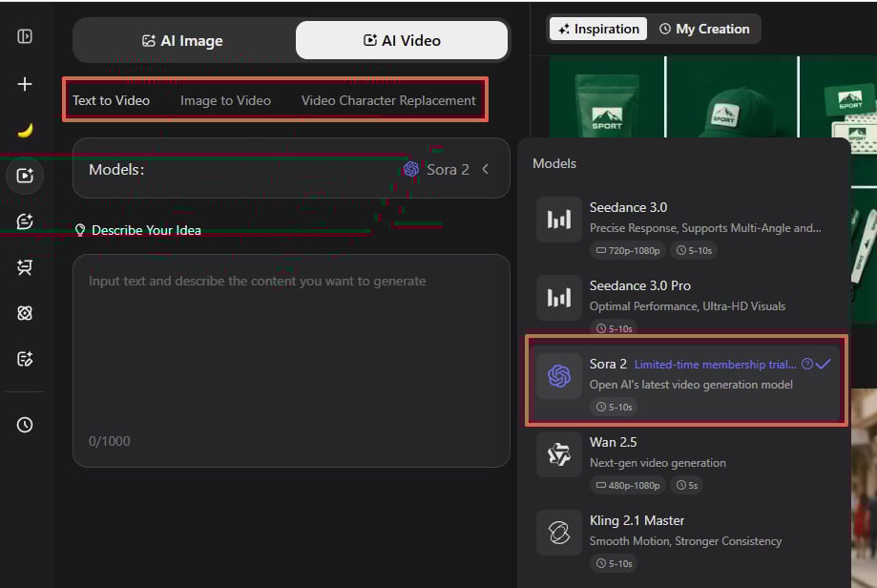
Task: Open the Video Character Replacement tab
Action: point(388,100)
